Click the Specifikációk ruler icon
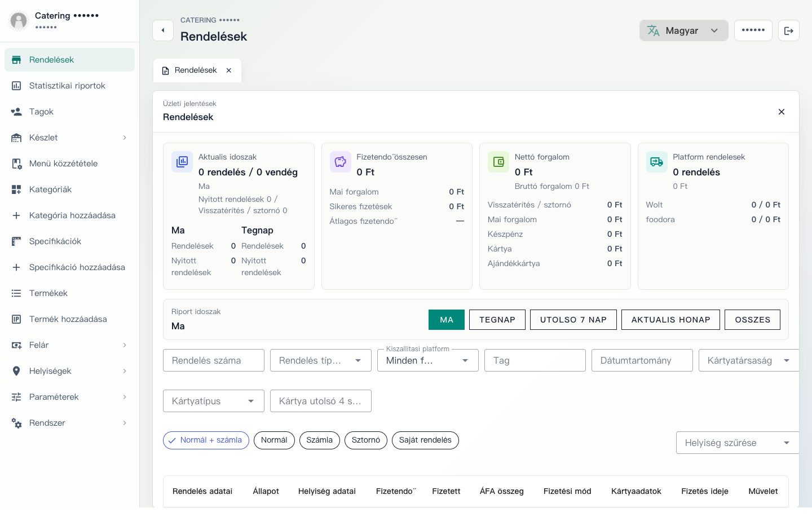 click(16, 241)
